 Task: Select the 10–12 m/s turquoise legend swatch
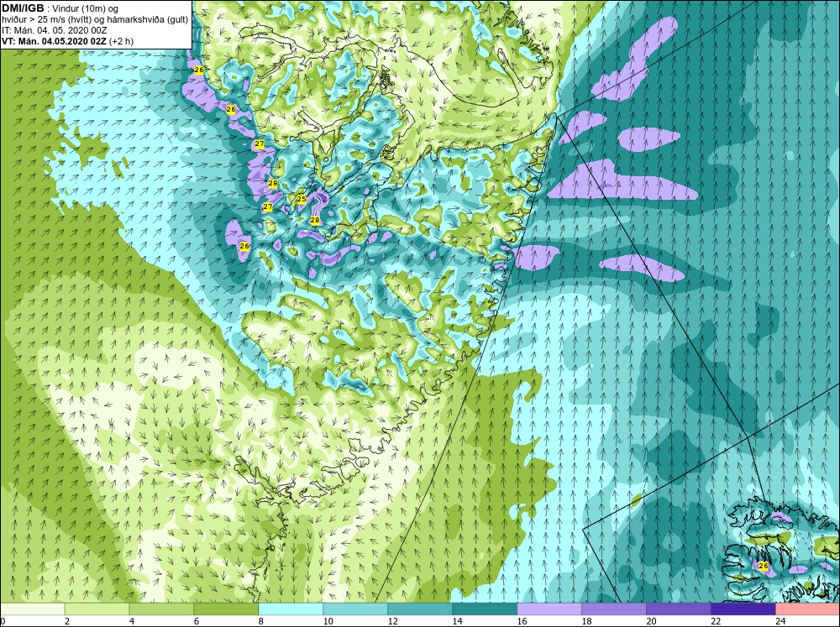(x=355, y=609)
